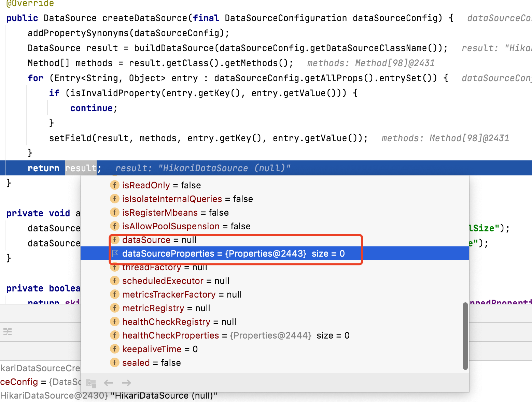532x402 pixels.
Task: Click the field icon next to metricsTrackerFactory
Action: click(x=115, y=294)
